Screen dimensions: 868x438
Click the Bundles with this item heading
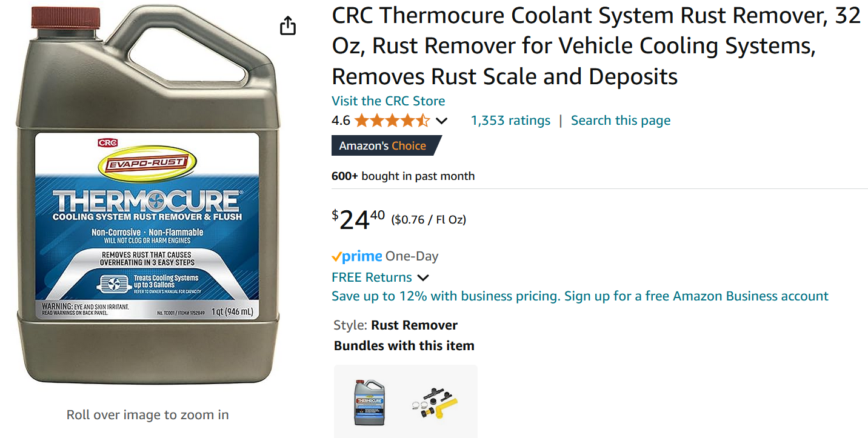pos(404,346)
